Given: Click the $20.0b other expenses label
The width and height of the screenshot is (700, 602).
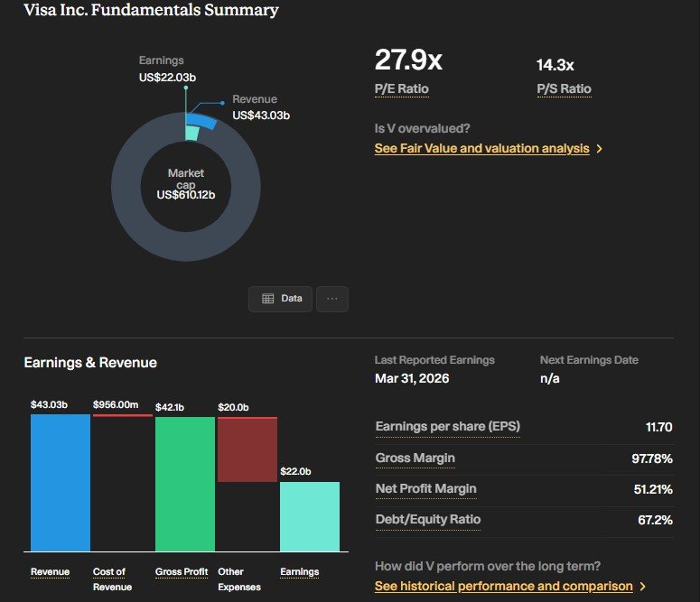Looking at the screenshot, I should click(x=233, y=407).
